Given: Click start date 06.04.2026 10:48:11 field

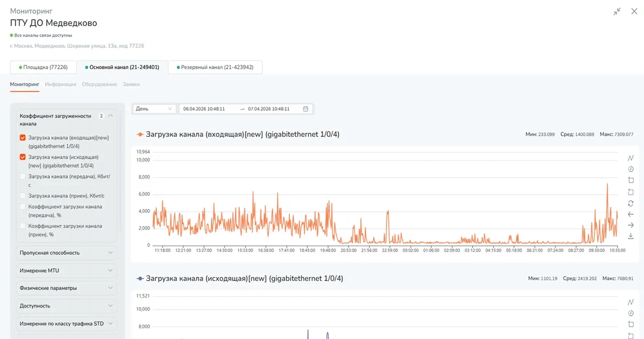Looking at the screenshot, I should tap(204, 109).
